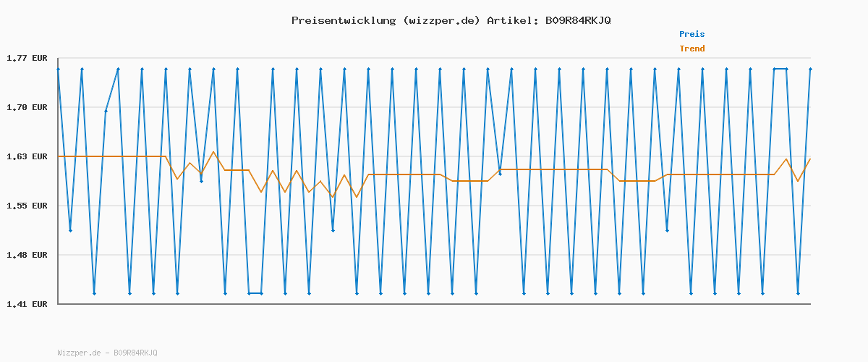Click the flat bottom segment of the blue price line

tap(255, 293)
